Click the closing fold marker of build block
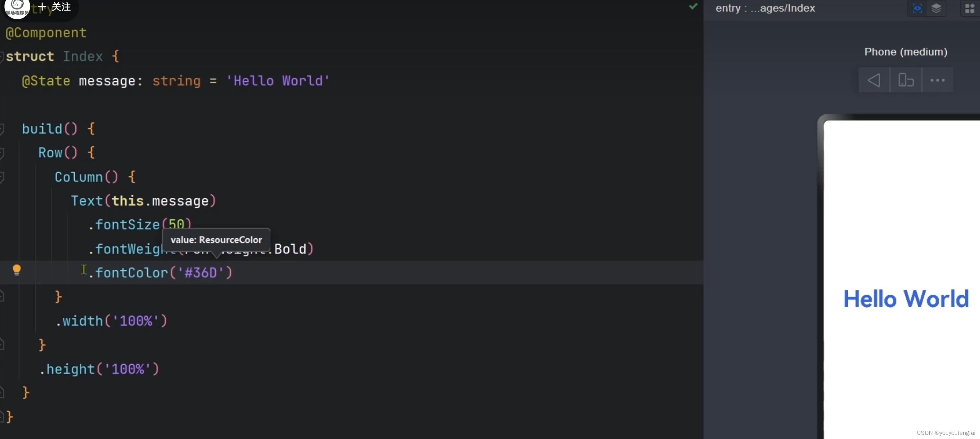The width and height of the screenshot is (980, 439). [2, 393]
